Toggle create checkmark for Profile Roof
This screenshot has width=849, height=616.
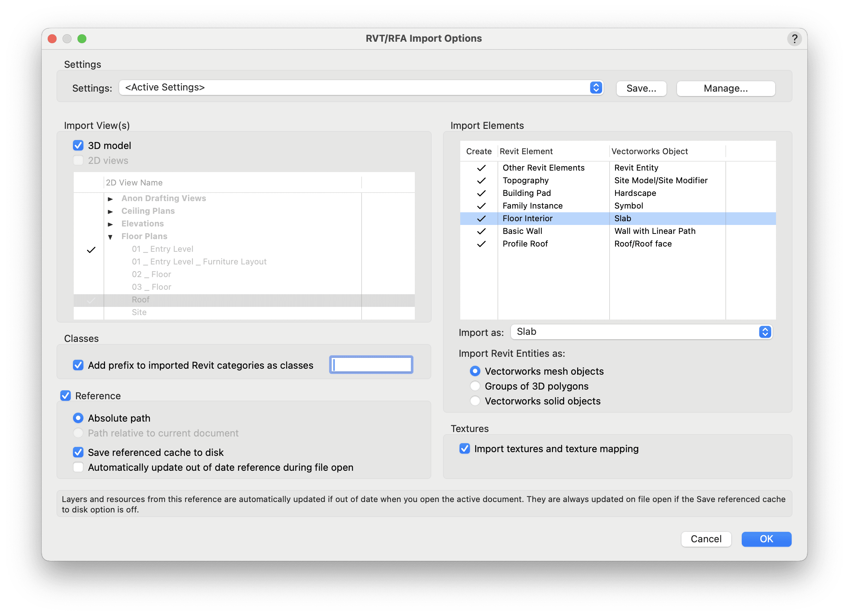coord(481,244)
